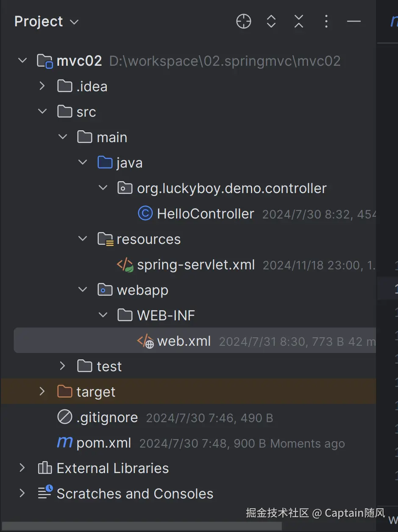Select the HelloController file
The height and width of the screenshot is (532, 398).
205,213
